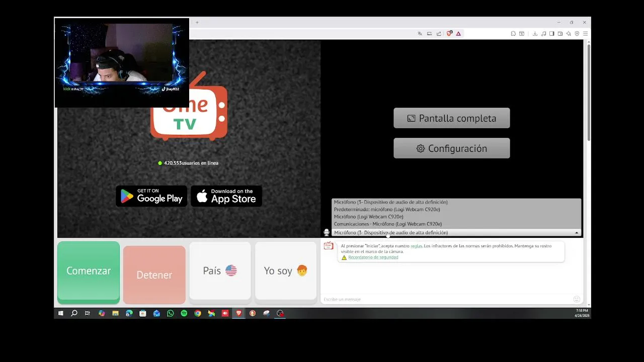Image resolution: width=644 pixels, height=362 pixels.
Task: Launch Google Chrome from taskbar
Action: (x=198, y=313)
